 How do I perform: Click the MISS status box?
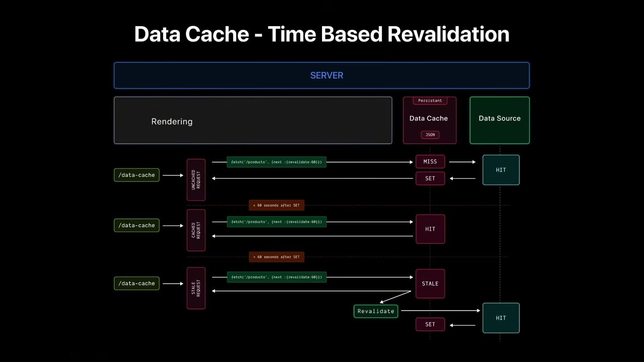430,162
